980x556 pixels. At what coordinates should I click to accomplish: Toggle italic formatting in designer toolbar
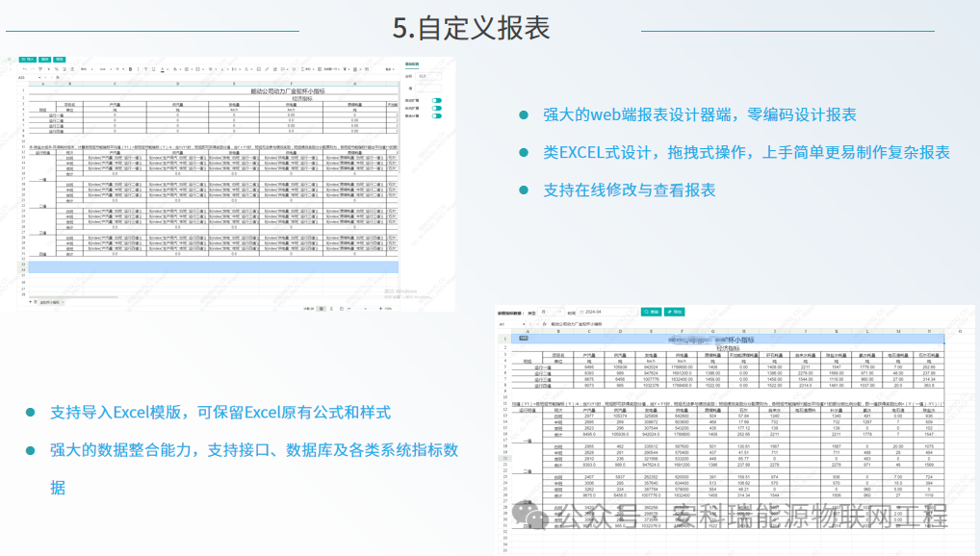pyautogui.click(x=138, y=69)
